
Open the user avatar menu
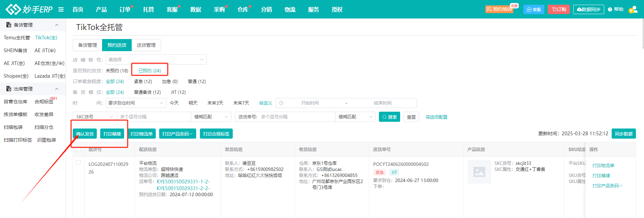[x=633, y=9]
